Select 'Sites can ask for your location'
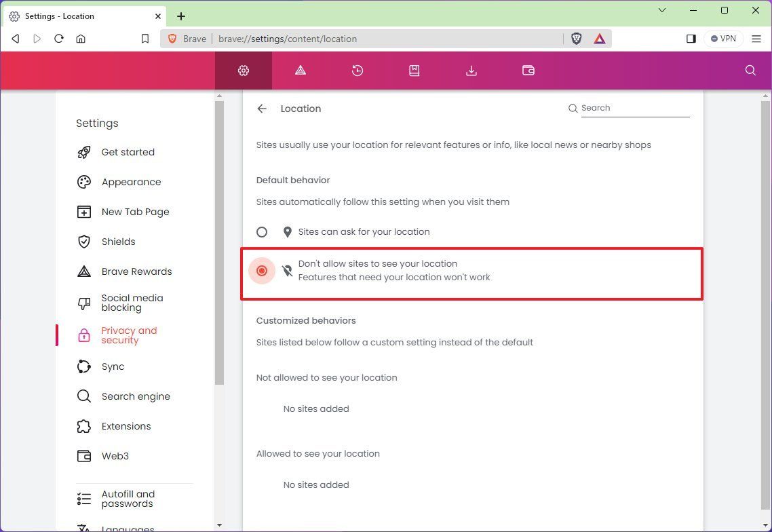The width and height of the screenshot is (772, 532). pyautogui.click(x=262, y=231)
